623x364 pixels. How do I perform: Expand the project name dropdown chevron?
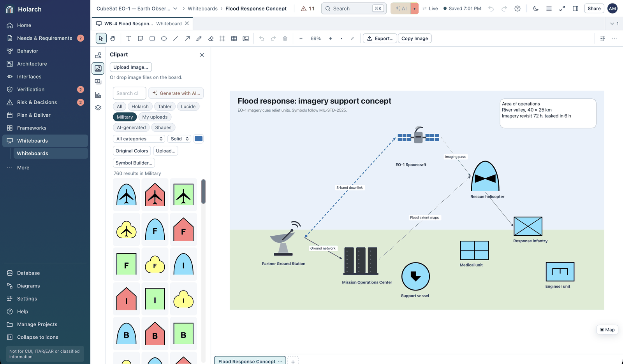tap(175, 9)
